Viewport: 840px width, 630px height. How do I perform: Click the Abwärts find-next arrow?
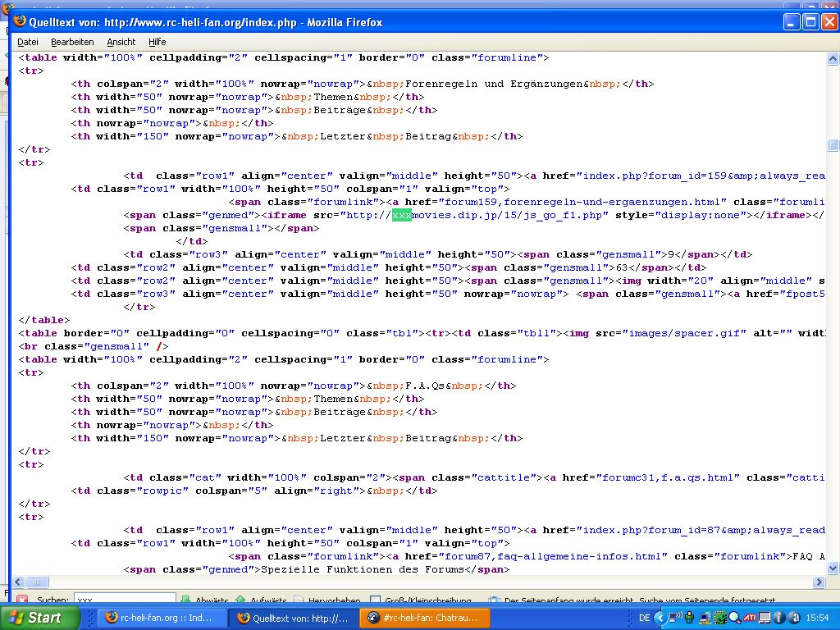pyautogui.click(x=186, y=600)
